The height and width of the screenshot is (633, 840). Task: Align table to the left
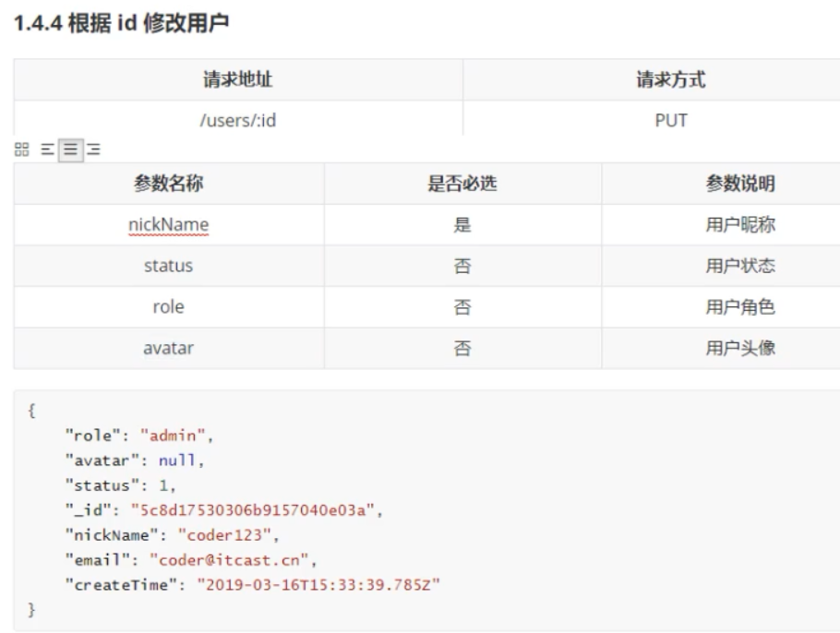coord(47,149)
